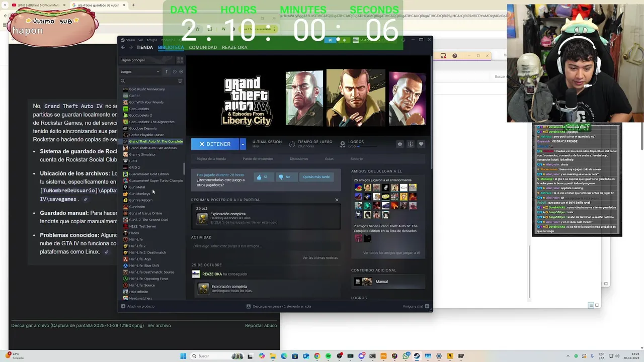Open the Steam icon in the taskbar
The height and width of the screenshot is (362, 644).
[417, 356]
